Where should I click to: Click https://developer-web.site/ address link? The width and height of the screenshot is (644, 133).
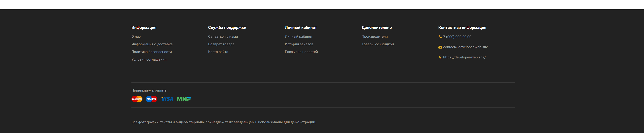(x=464, y=57)
